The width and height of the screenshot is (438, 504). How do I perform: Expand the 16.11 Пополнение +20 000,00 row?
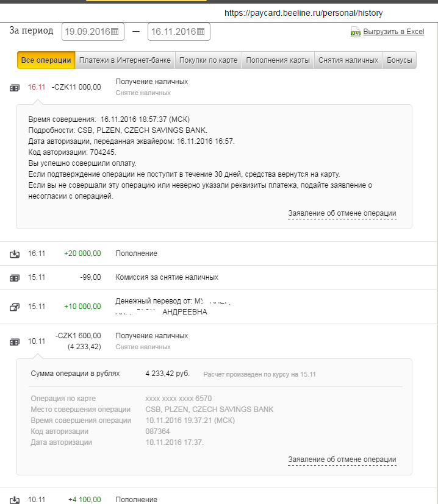pos(137,254)
